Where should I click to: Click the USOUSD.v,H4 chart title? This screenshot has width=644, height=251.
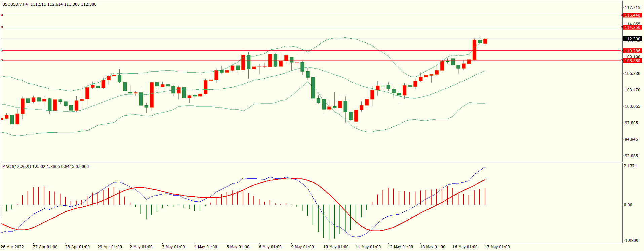tap(15, 4)
